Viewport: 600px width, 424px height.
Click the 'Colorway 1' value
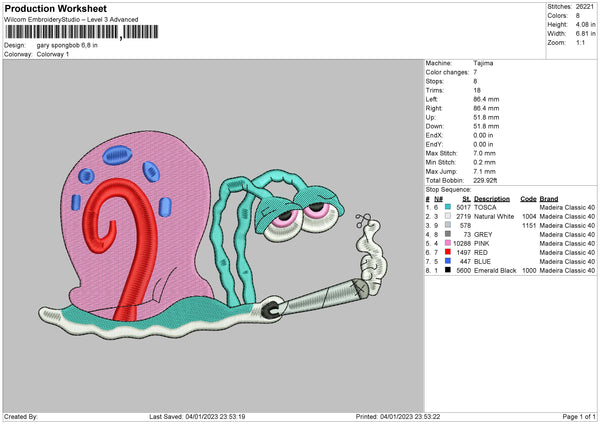53,54
